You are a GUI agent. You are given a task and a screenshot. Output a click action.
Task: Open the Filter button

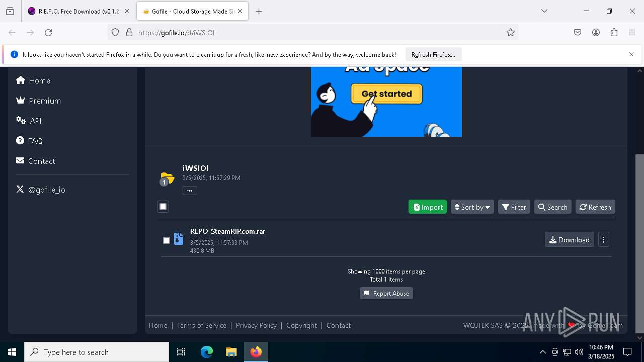tap(514, 207)
